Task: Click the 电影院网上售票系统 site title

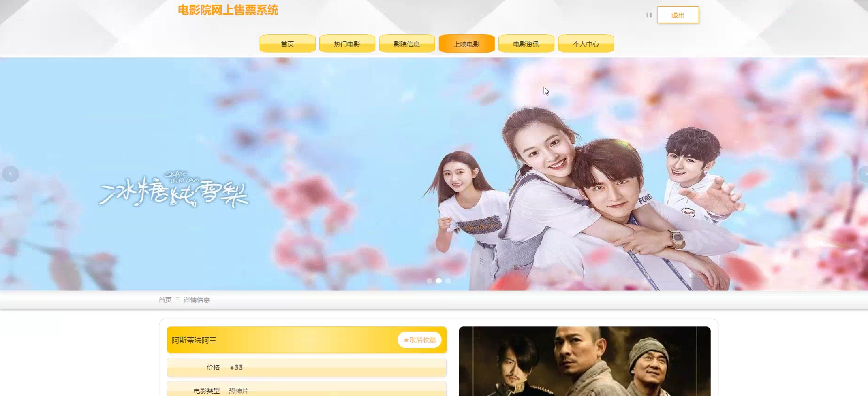Action: pyautogui.click(x=228, y=10)
